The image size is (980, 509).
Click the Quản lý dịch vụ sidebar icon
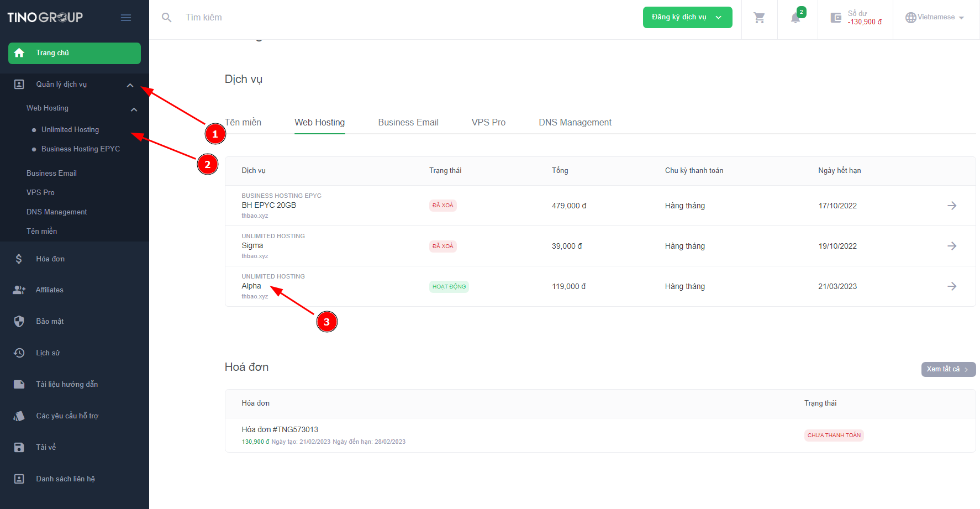19,85
